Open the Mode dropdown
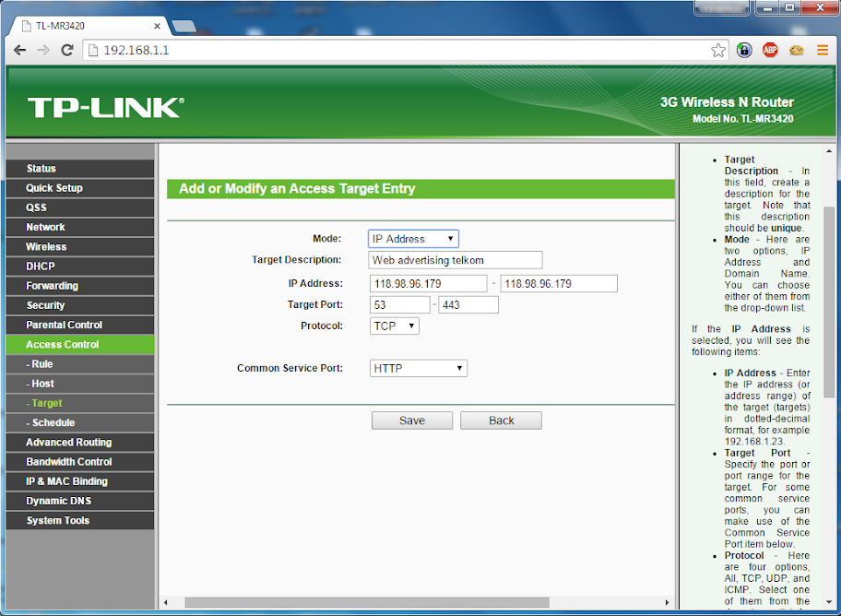The height and width of the screenshot is (616, 841). tap(413, 239)
